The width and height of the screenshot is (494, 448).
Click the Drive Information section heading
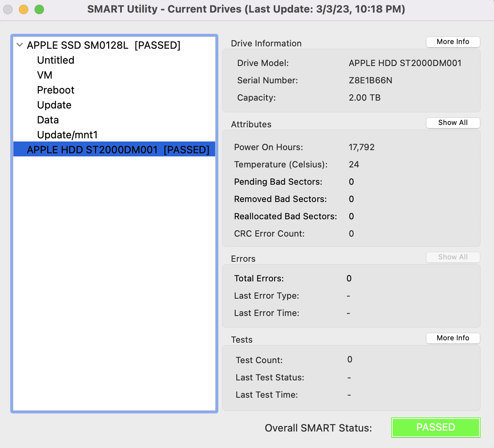click(266, 43)
